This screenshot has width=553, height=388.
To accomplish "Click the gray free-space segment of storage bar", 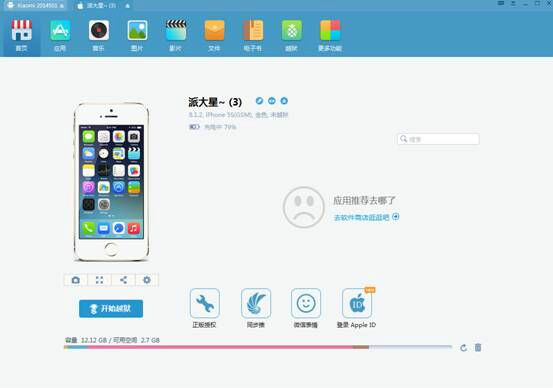I will tap(411, 347).
